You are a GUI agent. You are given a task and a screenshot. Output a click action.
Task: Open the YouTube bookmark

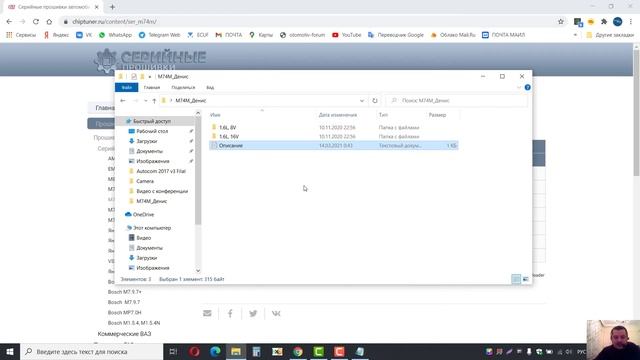[x=347, y=35]
